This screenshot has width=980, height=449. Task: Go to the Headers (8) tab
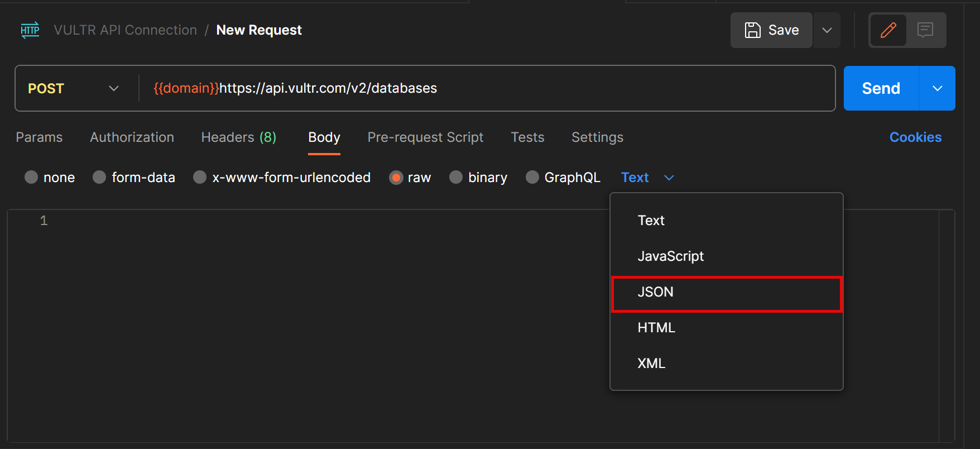[x=239, y=137]
